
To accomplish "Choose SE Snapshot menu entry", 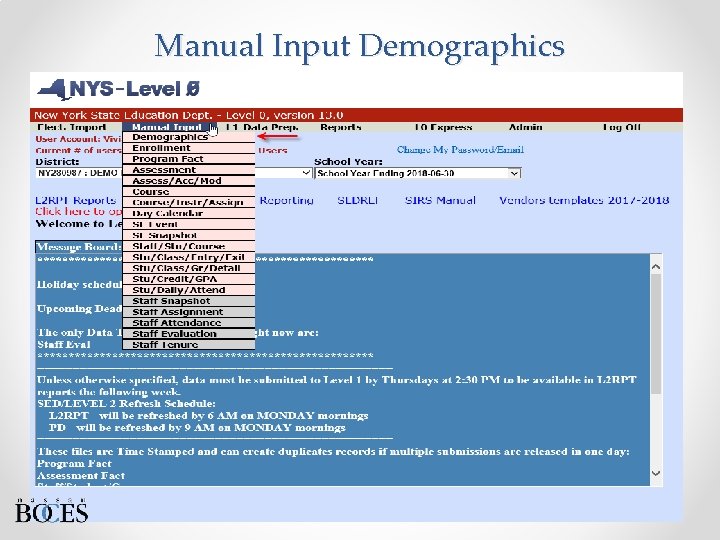I will [x=189, y=236].
